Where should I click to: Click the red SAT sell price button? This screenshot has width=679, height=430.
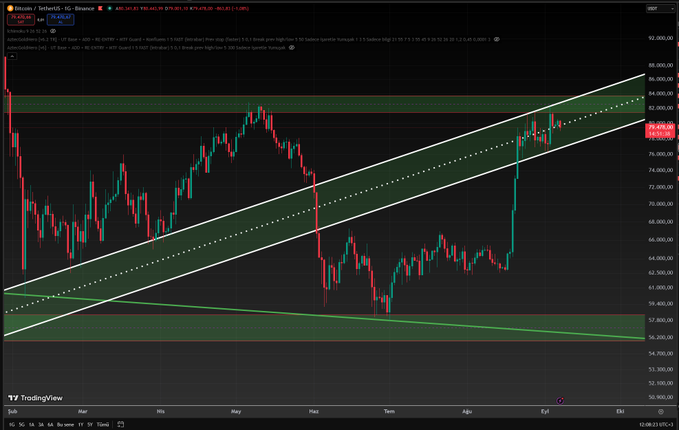[x=20, y=19]
